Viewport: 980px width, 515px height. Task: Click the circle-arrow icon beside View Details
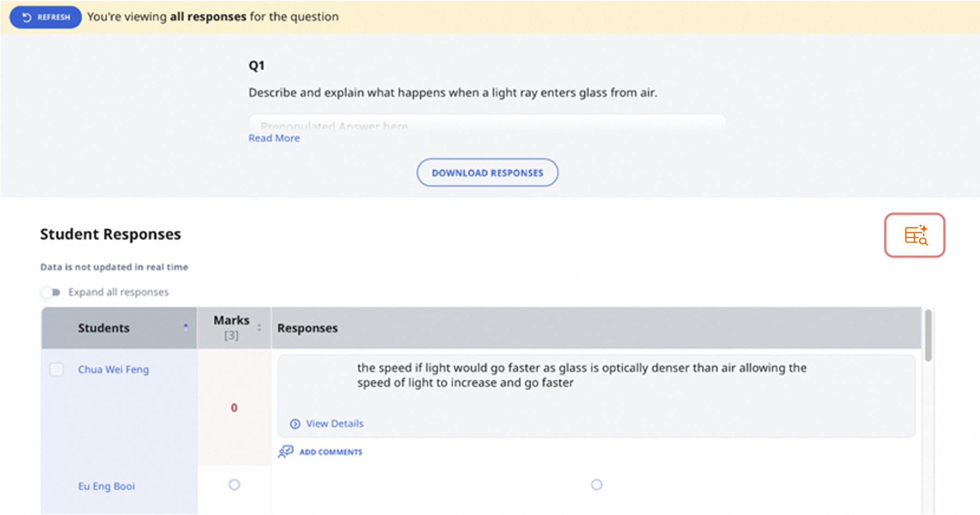pos(295,424)
